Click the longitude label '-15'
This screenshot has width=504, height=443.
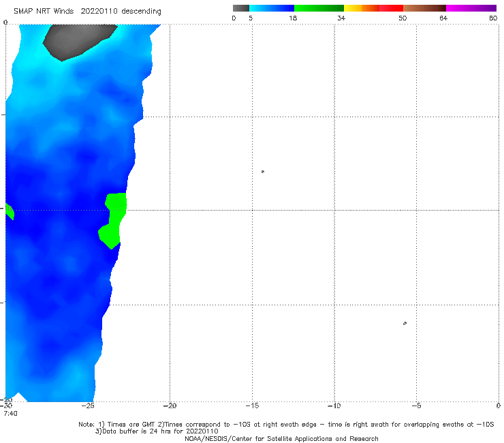[252, 406]
